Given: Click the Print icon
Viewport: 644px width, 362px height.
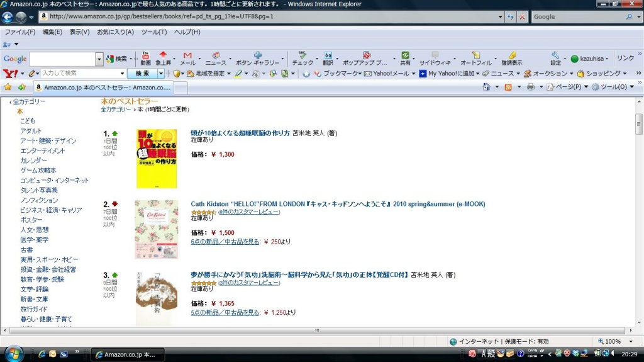Looking at the screenshot, I should 531,87.
